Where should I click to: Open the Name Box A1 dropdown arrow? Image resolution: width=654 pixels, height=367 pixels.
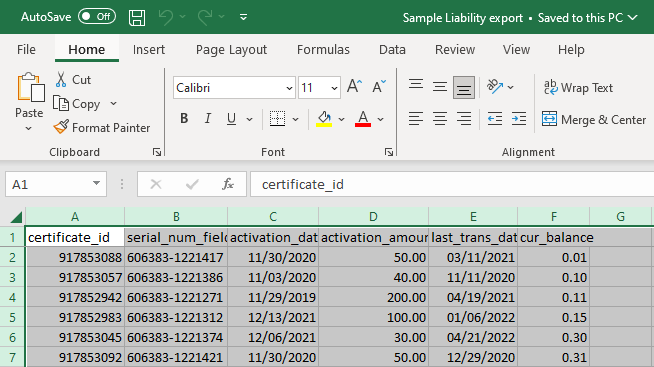pyautogui.click(x=96, y=184)
